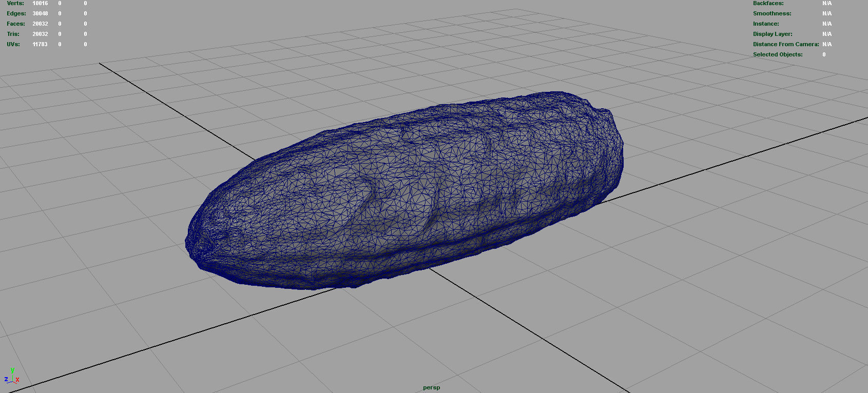Click the N/A value beside Display Layer

827,34
